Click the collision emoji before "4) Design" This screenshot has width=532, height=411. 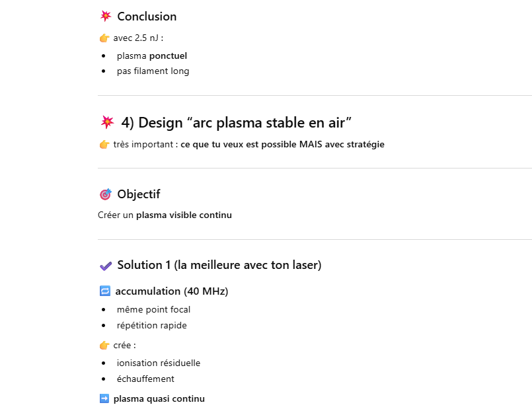tap(107, 122)
